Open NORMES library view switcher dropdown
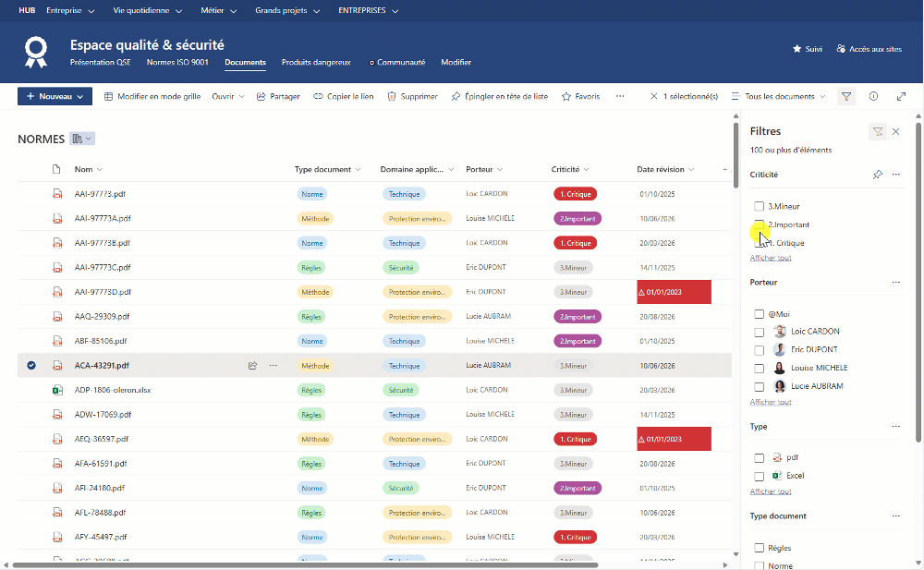This screenshot has width=924, height=570. [82, 139]
